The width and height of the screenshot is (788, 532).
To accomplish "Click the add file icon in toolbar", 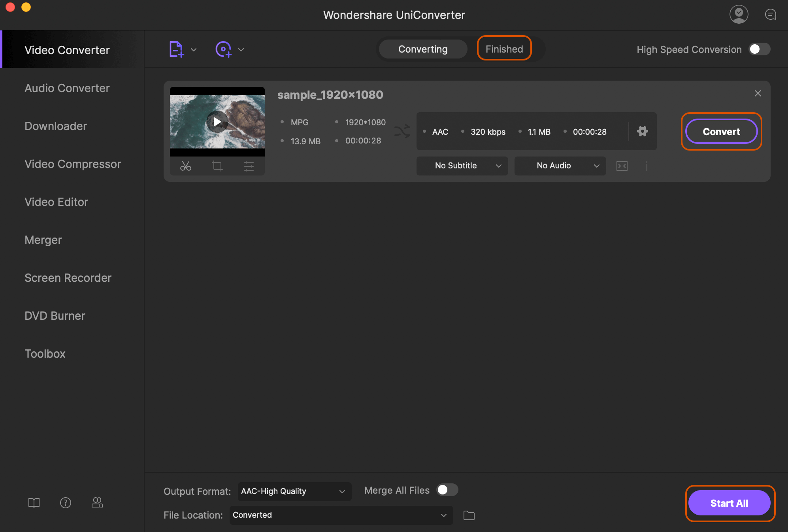I will [176, 49].
